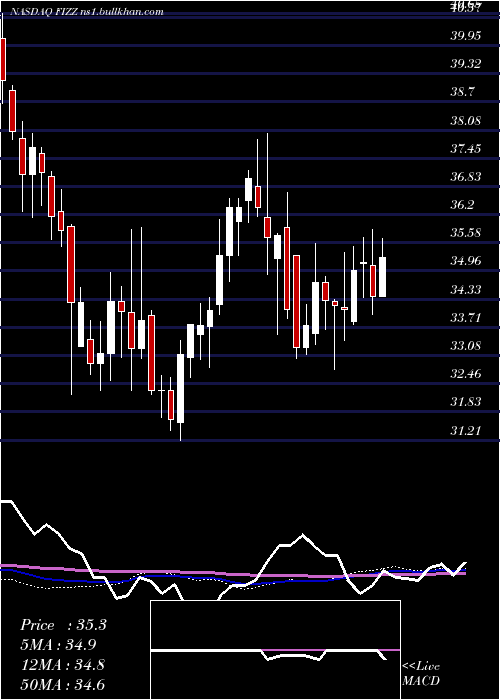Select the Price : 35.3 readout
This screenshot has width=500, height=700.
[63, 625]
